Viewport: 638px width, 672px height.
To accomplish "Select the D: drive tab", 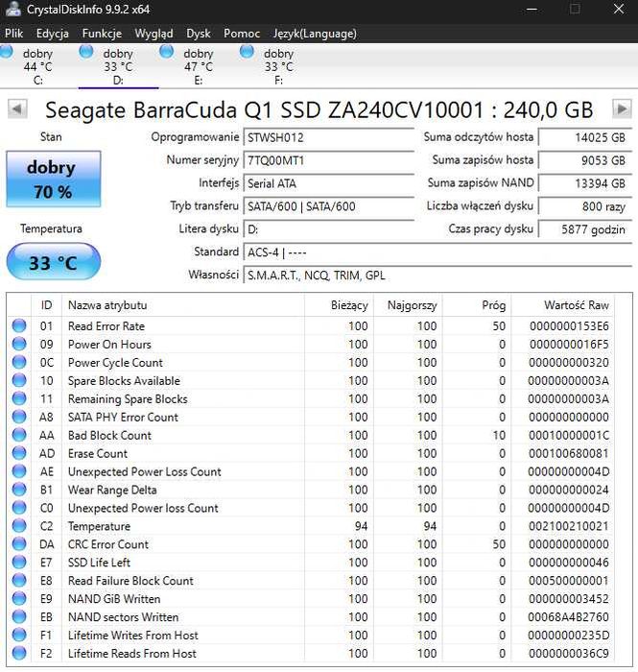I will pos(118,66).
